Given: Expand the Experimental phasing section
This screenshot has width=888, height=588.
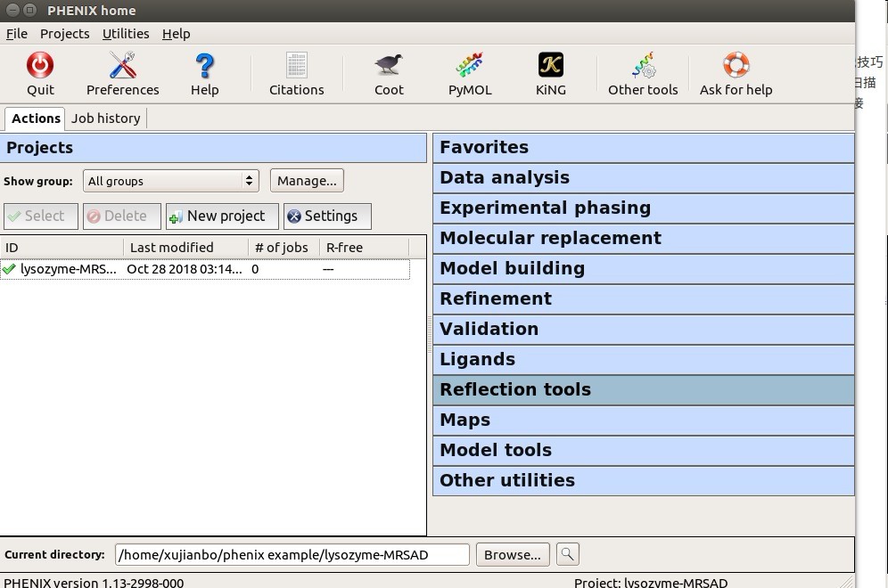Looking at the screenshot, I should (644, 208).
